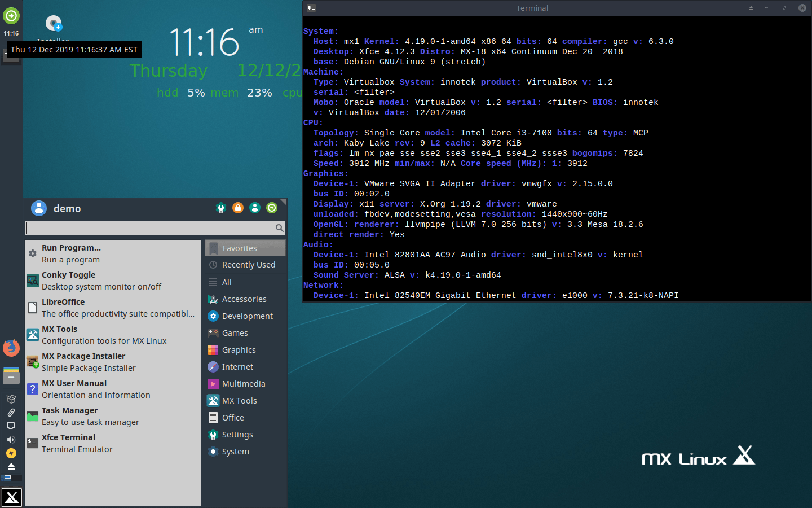Open the Games category
Image resolution: width=812 pixels, height=508 pixels.
[245, 333]
